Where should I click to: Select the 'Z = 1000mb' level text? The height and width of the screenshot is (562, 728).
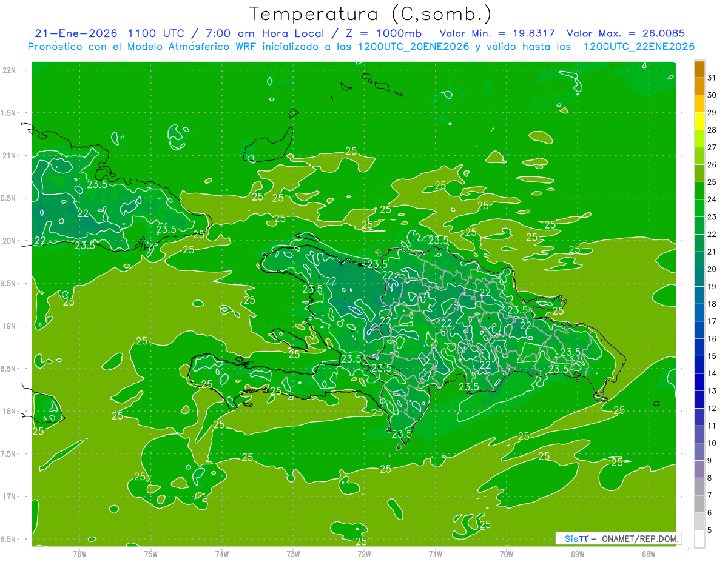click(383, 33)
